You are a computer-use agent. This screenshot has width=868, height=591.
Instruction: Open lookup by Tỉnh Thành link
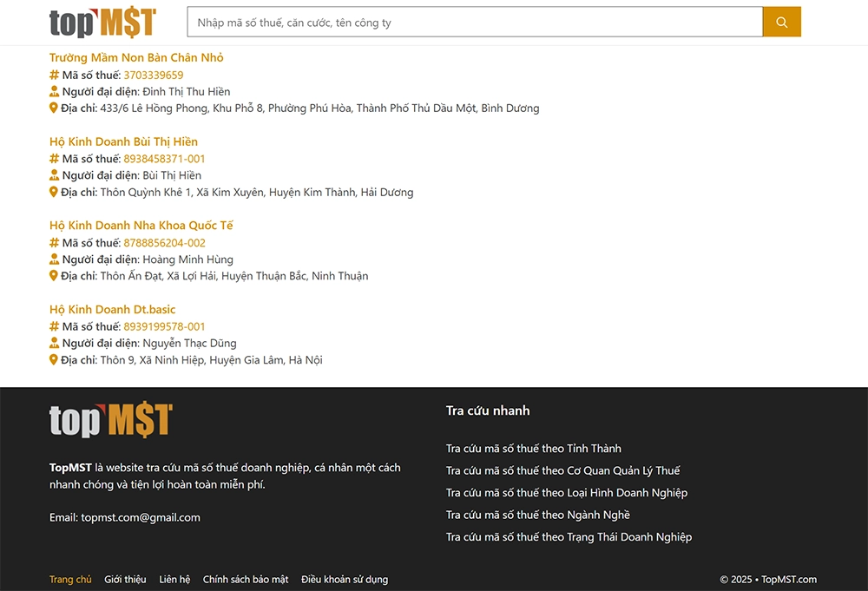(533, 449)
